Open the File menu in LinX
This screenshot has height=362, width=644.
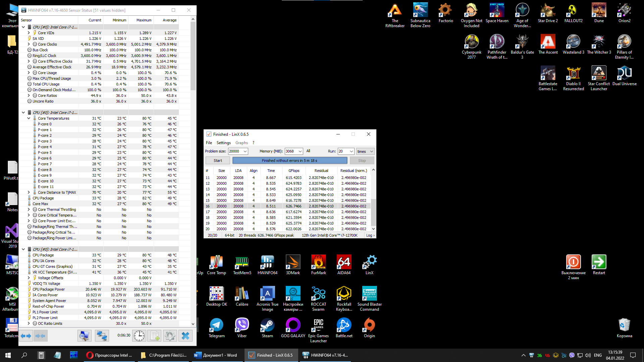point(209,143)
